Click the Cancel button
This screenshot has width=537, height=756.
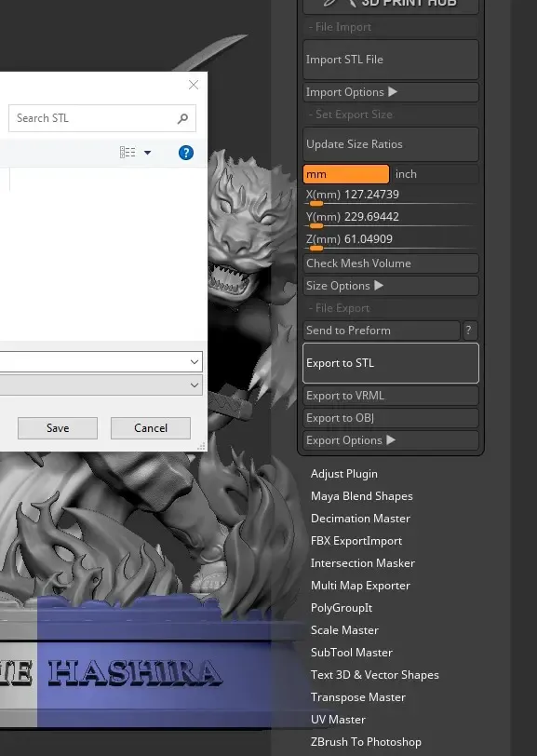point(151,428)
